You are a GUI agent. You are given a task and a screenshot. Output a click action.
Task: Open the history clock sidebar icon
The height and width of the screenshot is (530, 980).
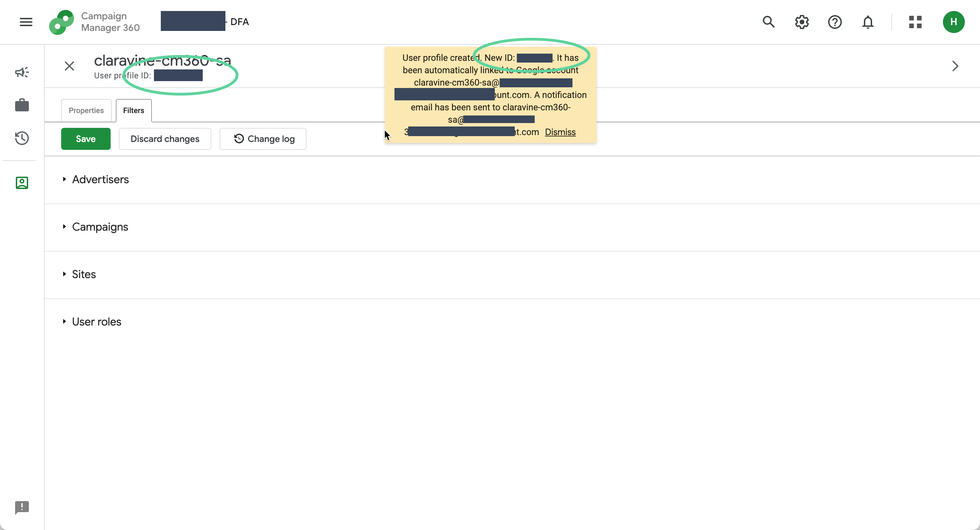coord(22,138)
